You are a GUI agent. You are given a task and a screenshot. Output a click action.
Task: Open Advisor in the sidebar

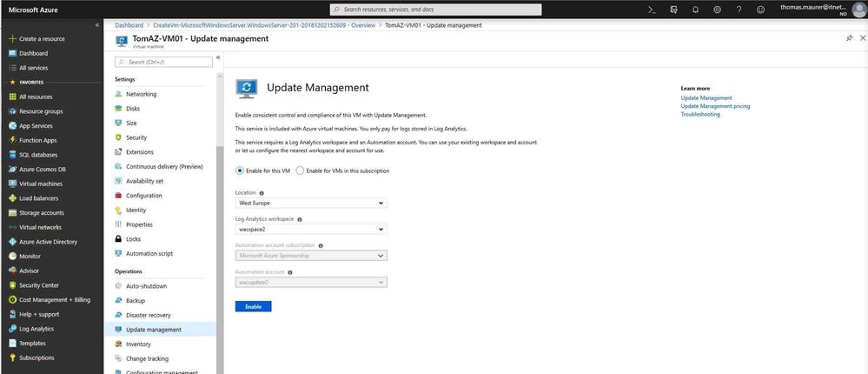[23, 270]
